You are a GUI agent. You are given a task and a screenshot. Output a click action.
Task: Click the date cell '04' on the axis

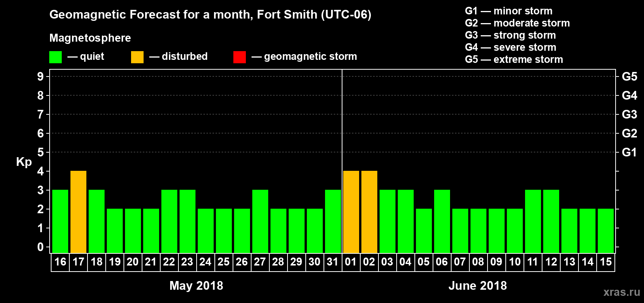click(x=406, y=262)
